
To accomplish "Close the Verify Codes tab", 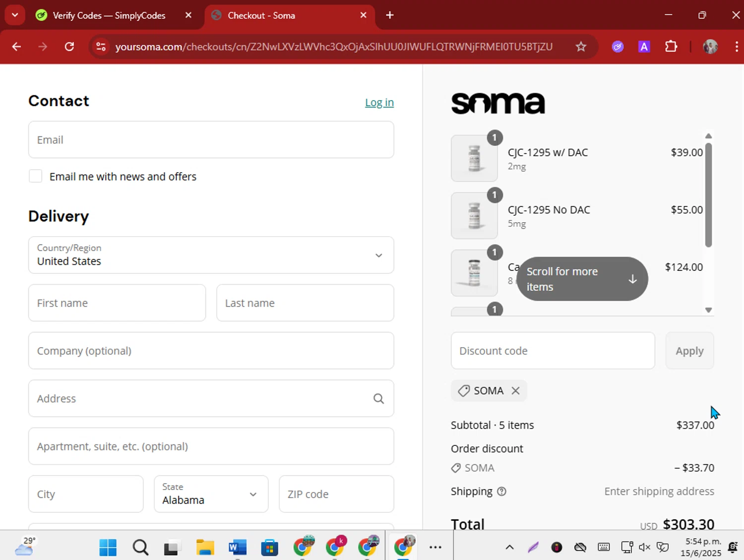I will [x=188, y=15].
